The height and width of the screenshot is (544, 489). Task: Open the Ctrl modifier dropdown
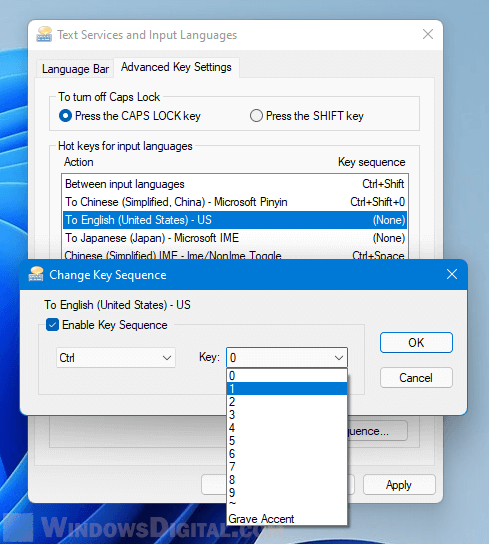click(x=116, y=358)
